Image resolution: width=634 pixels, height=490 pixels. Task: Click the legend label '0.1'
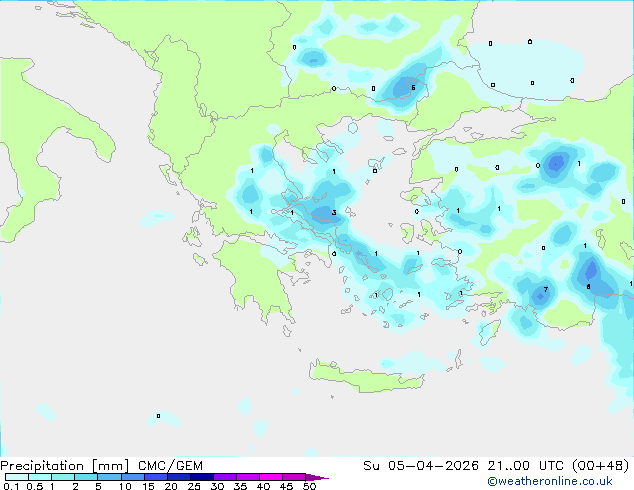(x=11, y=486)
